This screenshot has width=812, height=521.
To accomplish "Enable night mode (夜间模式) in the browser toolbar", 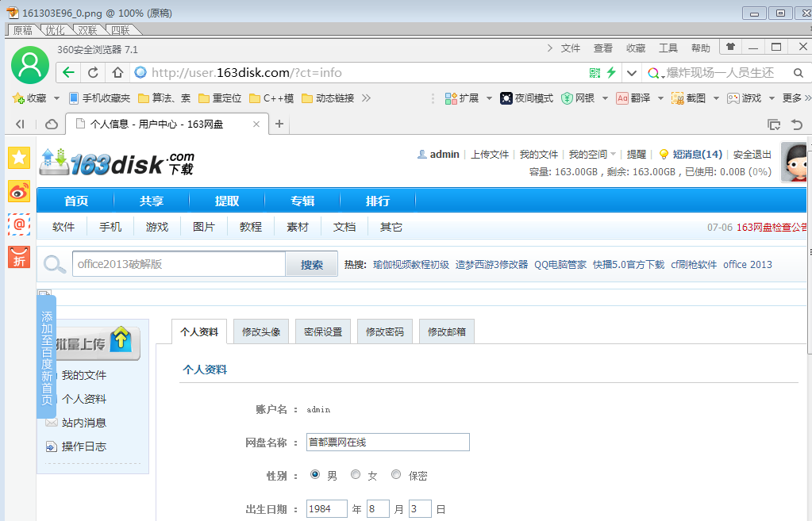I will click(519, 98).
